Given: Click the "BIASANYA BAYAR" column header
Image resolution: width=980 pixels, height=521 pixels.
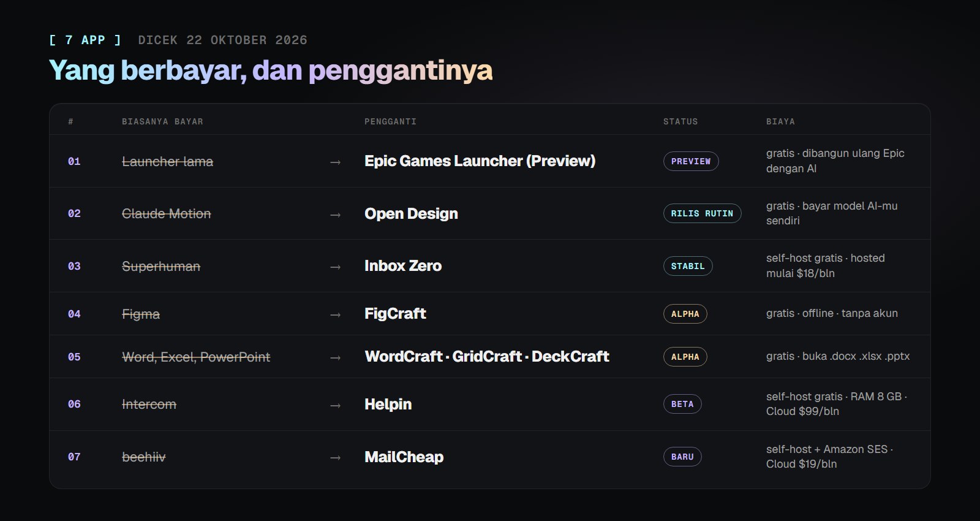Looking at the screenshot, I should (x=162, y=121).
